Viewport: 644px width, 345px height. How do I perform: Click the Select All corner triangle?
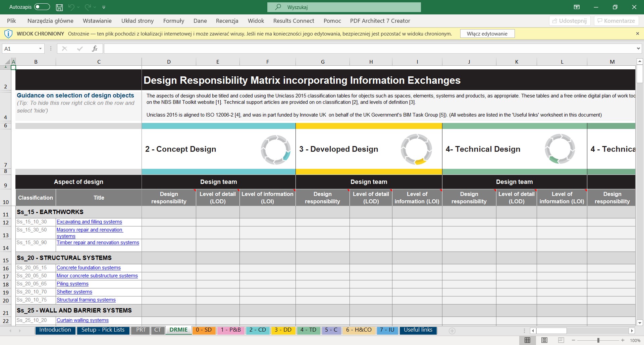(x=7, y=62)
